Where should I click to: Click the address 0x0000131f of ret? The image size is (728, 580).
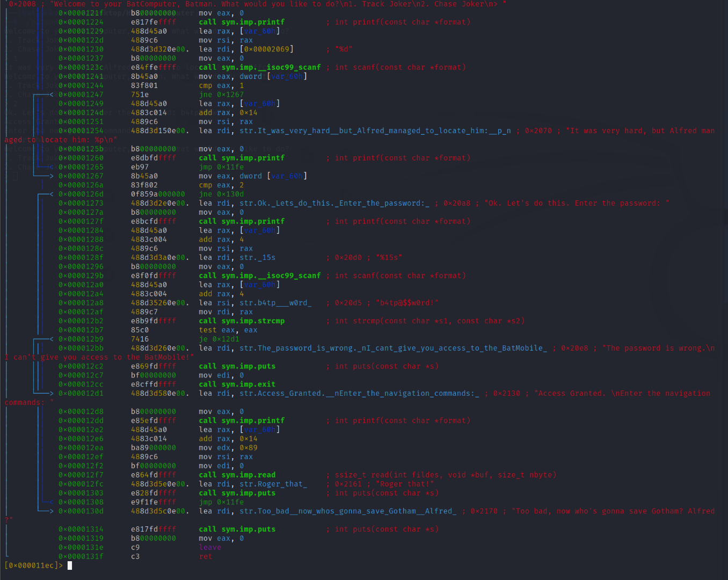click(81, 557)
